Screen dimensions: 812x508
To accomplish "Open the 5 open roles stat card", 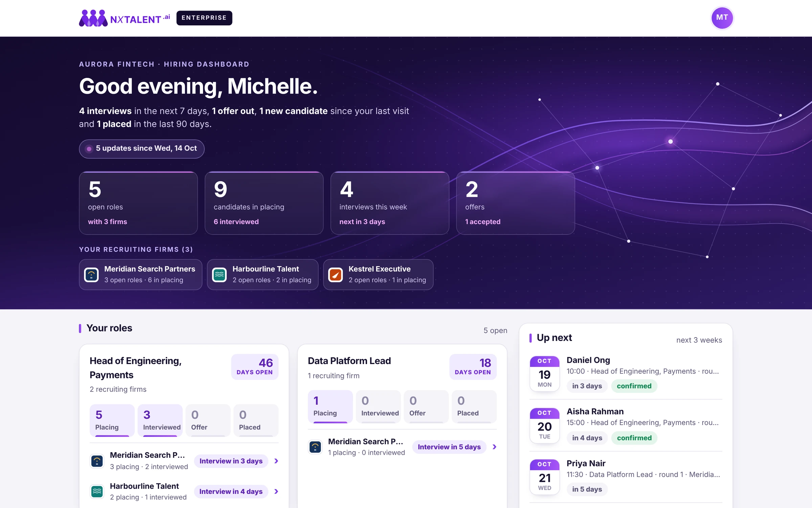I will click(138, 203).
